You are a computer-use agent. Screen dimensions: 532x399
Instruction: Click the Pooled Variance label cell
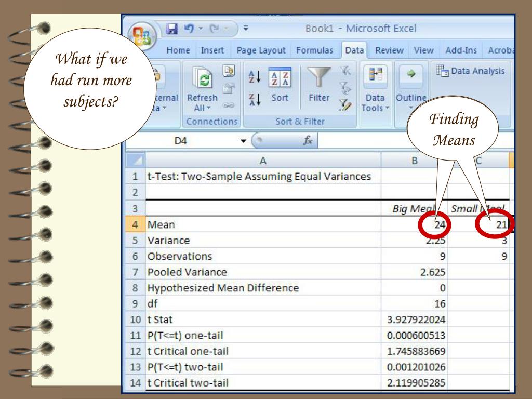tap(263, 272)
